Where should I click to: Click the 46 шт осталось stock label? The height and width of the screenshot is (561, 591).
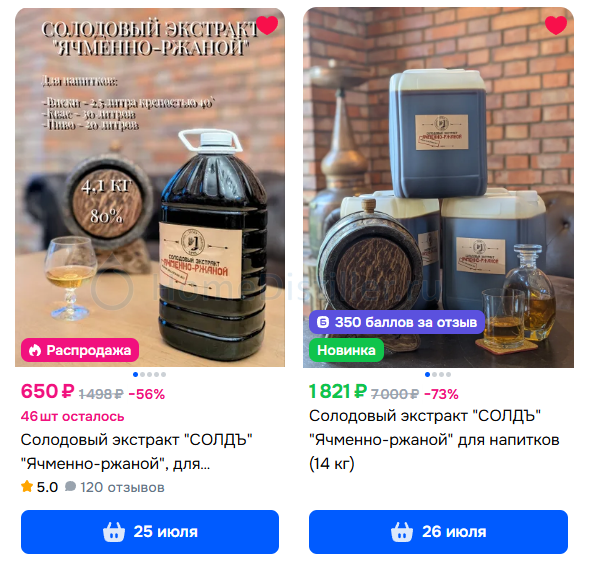point(72,417)
